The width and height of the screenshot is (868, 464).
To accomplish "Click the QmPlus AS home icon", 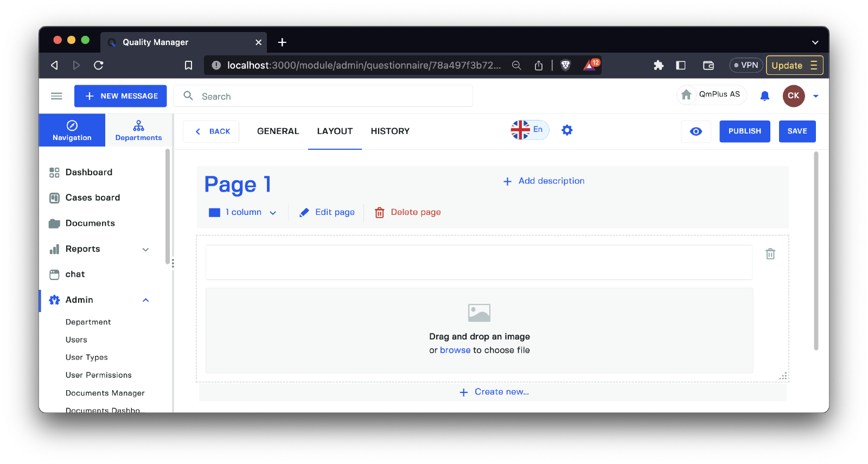I will pyautogui.click(x=686, y=95).
